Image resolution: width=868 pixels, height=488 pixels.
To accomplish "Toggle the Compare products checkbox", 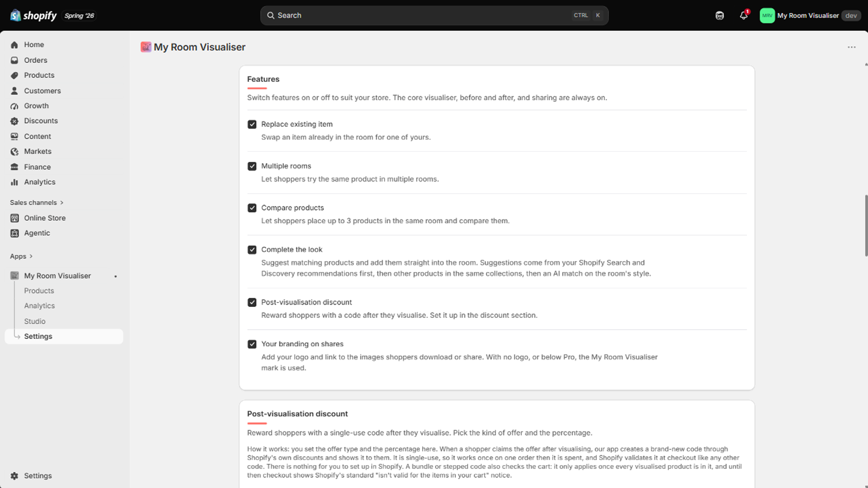I will 252,208.
